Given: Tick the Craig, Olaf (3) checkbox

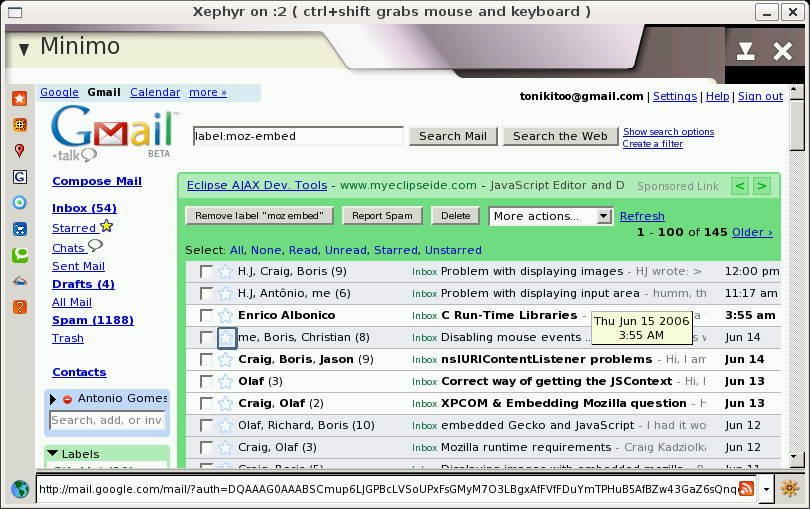Looking at the screenshot, I should click(x=206, y=448).
